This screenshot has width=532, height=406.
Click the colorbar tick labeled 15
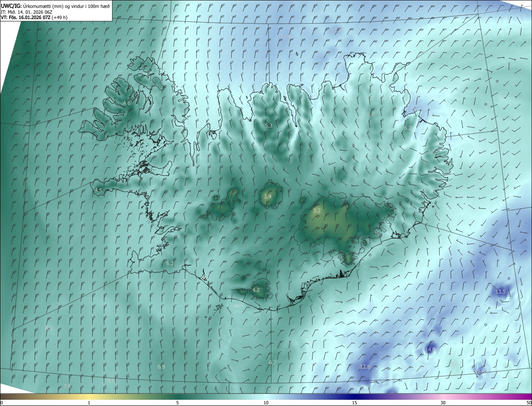click(x=355, y=403)
